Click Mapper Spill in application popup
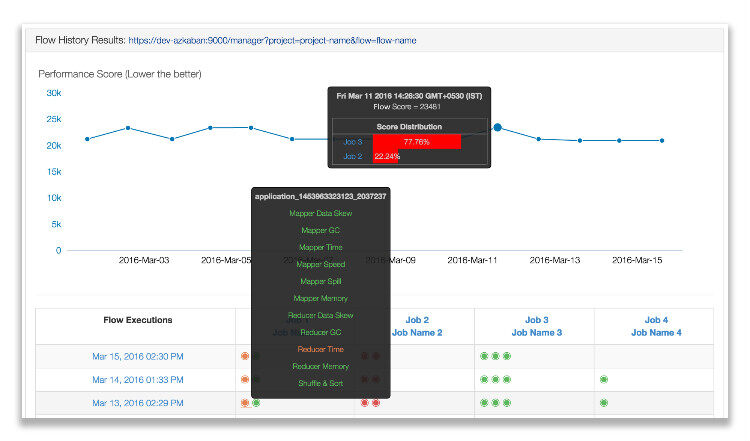Image resolution: width=750 pixels, height=441 pixels. click(x=320, y=281)
